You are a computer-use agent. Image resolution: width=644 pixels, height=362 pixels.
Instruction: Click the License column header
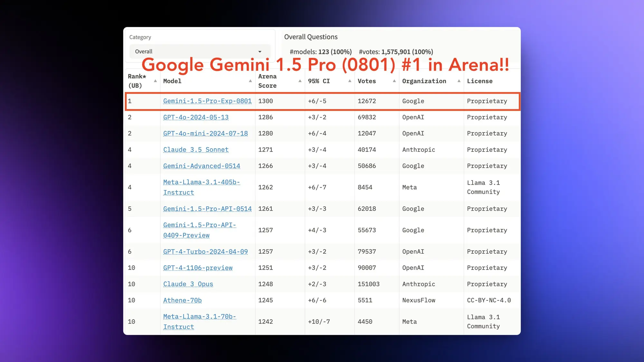(x=479, y=81)
